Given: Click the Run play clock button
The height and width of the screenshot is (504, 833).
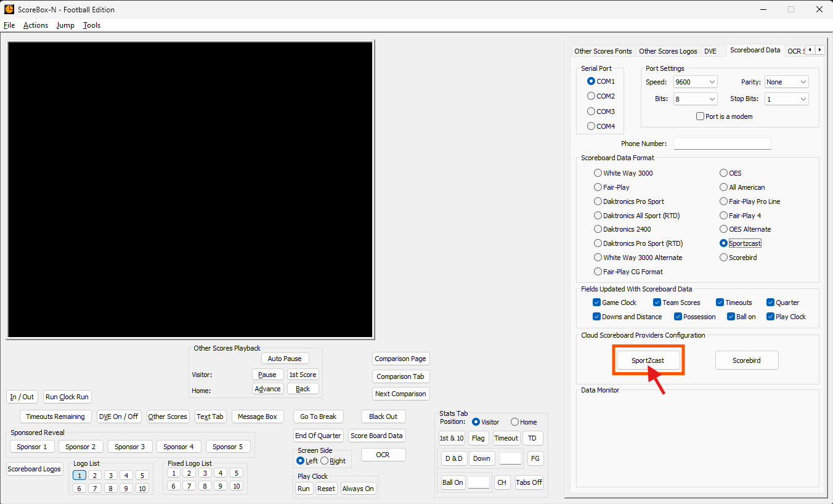Looking at the screenshot, I should click(x=304, y=489).
